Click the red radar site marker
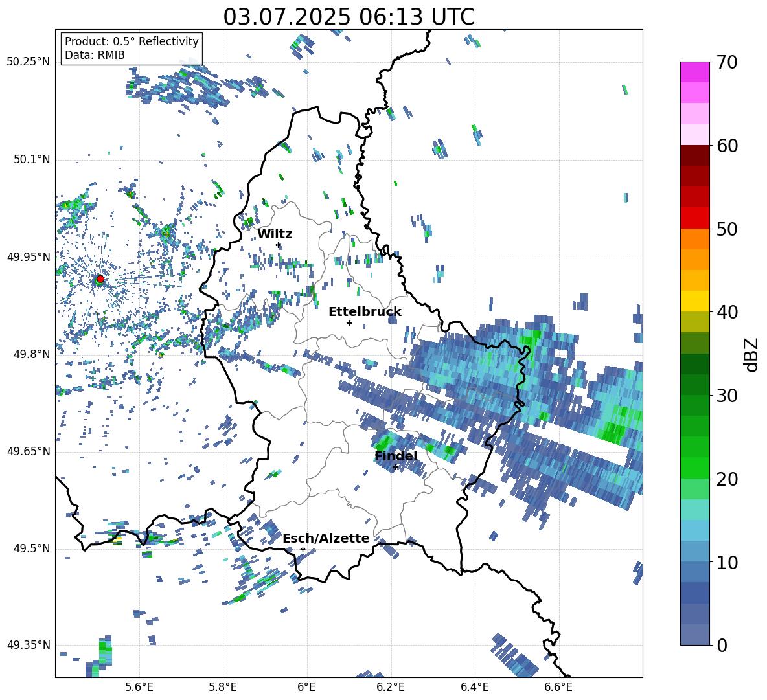 point(100,279)
